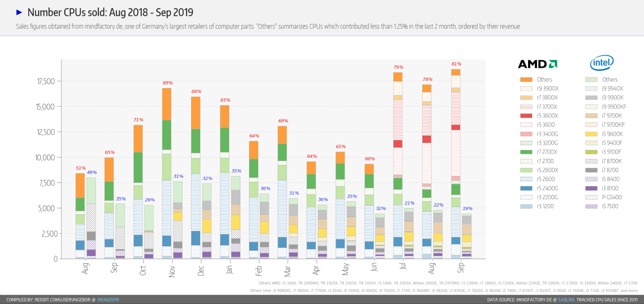Select the r5 3600 legend swatch
Image resolution: width=644 pixels, height=304 pixels.
click(x=526, y=125)
